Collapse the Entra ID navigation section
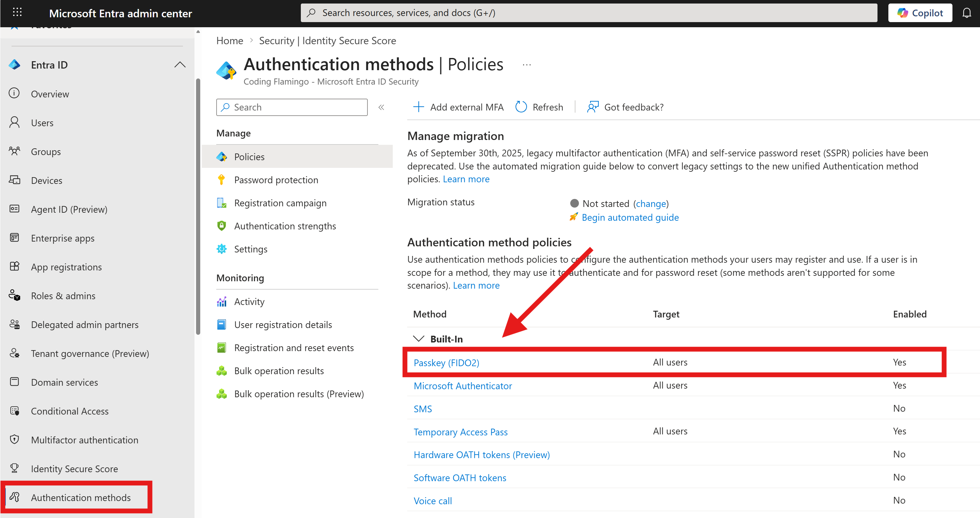 (x=179, y=65)
